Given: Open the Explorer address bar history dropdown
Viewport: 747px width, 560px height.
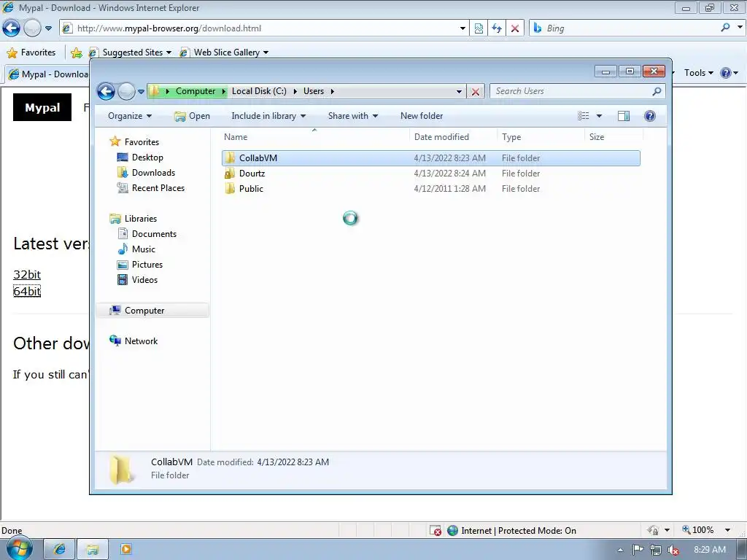Looking at the screenshot, I should pos(460,91).
